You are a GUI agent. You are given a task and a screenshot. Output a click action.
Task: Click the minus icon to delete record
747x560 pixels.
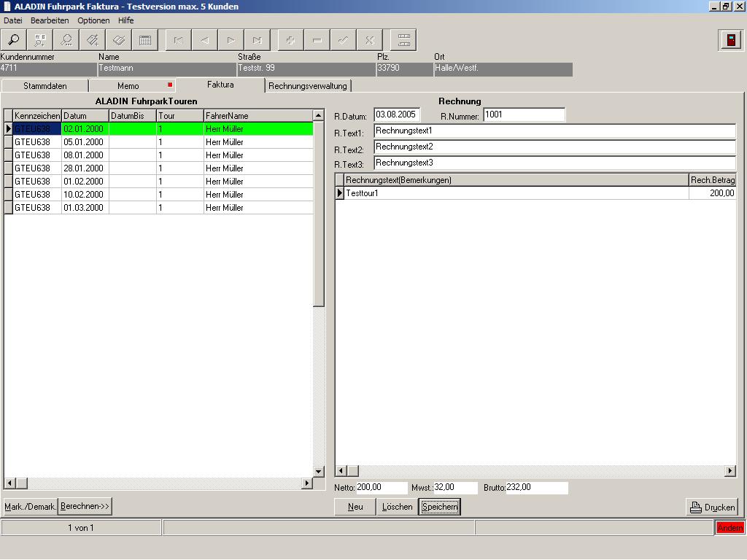pos(317,40)
